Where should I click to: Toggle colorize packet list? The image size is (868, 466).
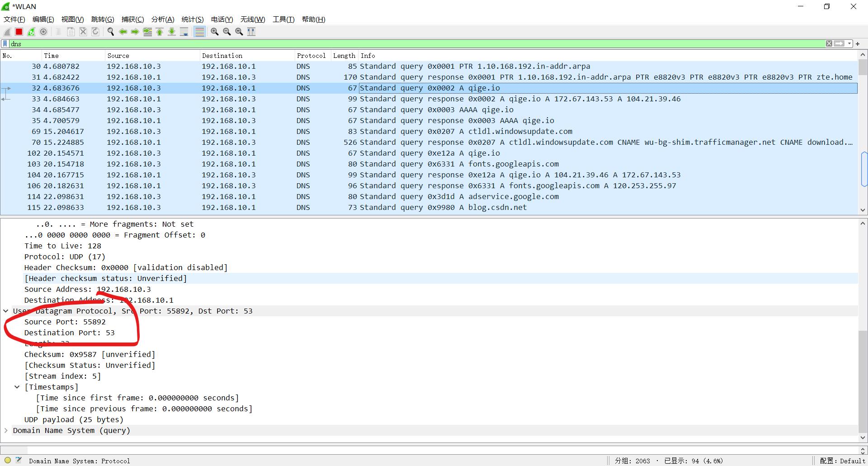pyautogui.click(x=199, y=32)
